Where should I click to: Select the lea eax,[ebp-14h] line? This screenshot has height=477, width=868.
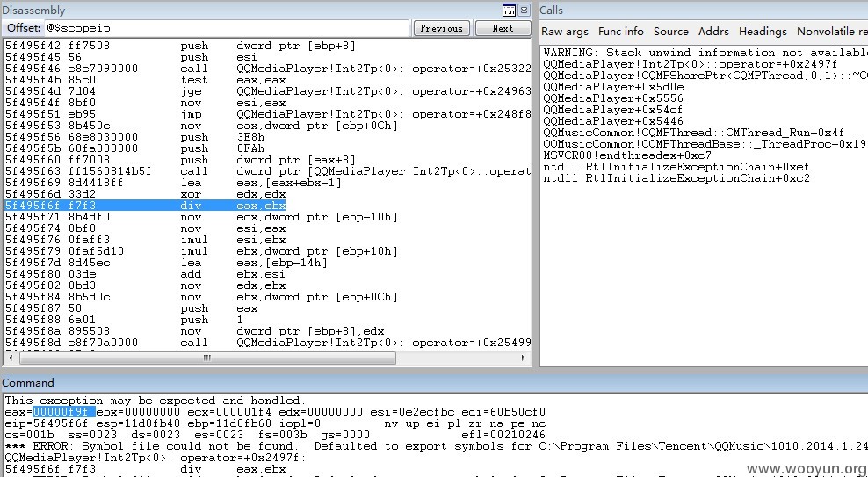pos(166,263)
